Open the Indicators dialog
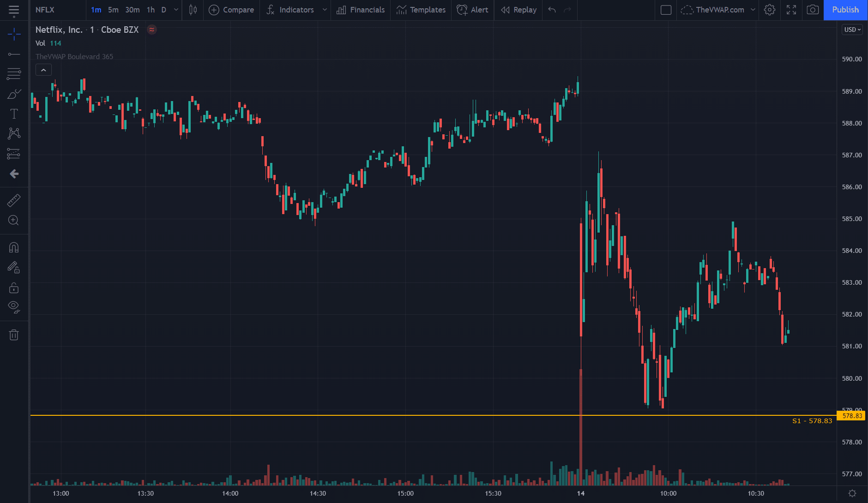 (x=290, y=10)
